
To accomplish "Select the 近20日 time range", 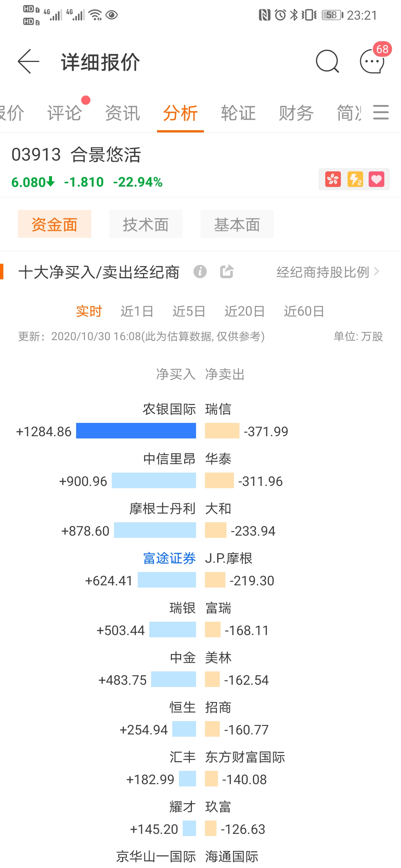I will pos(244,311).
